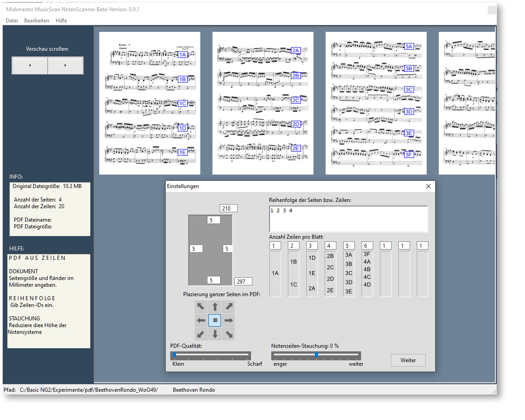Open the Datei menu

coord(12,21)
